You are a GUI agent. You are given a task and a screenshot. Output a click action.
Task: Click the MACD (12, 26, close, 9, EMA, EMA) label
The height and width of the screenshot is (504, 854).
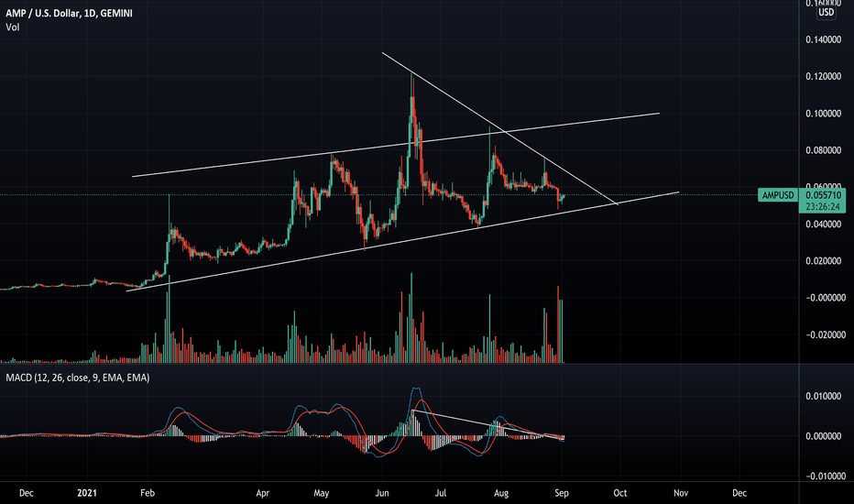click(x=77, y=377)
